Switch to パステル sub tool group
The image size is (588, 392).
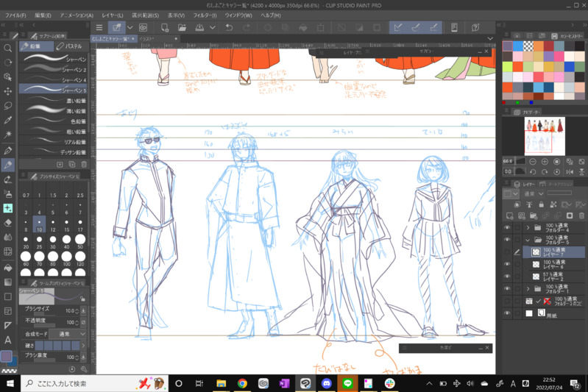pyautogui.click(x=70, y=46)
